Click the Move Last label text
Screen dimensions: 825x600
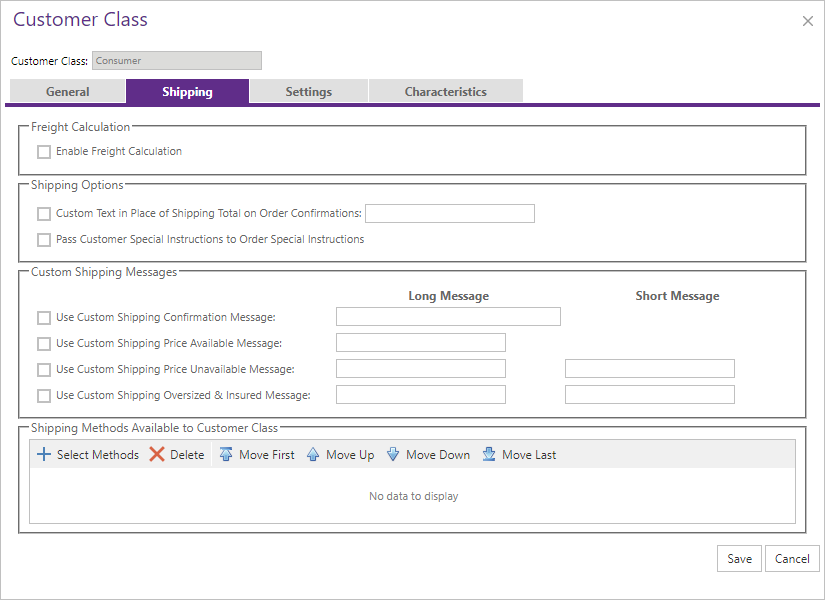529,455
